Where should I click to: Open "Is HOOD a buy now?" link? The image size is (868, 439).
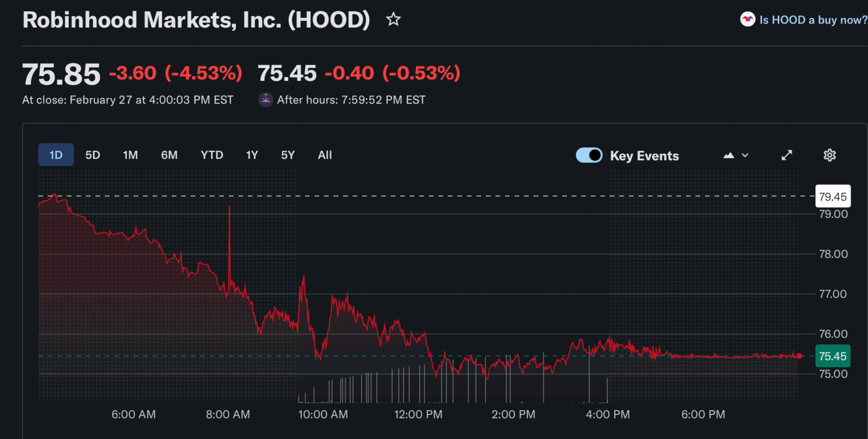(813, 20)
